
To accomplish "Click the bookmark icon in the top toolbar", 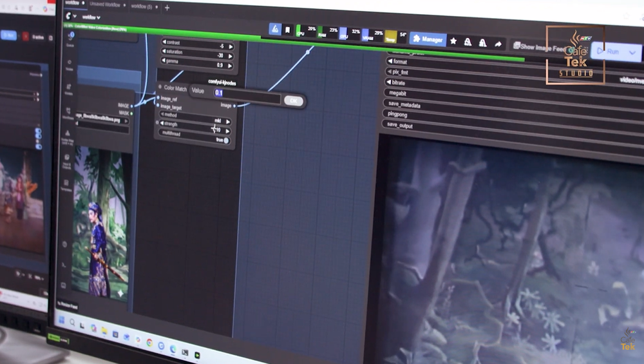I will coord(287,30).
